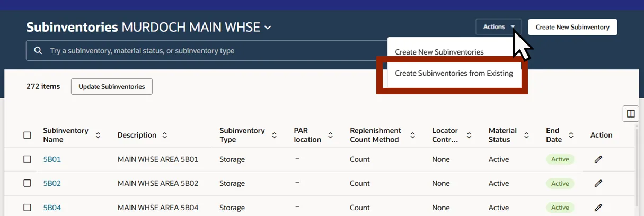This screenshot has width=644, height=216.
Task: Check the box for row 5B01
Action: [x=27, y=159]
